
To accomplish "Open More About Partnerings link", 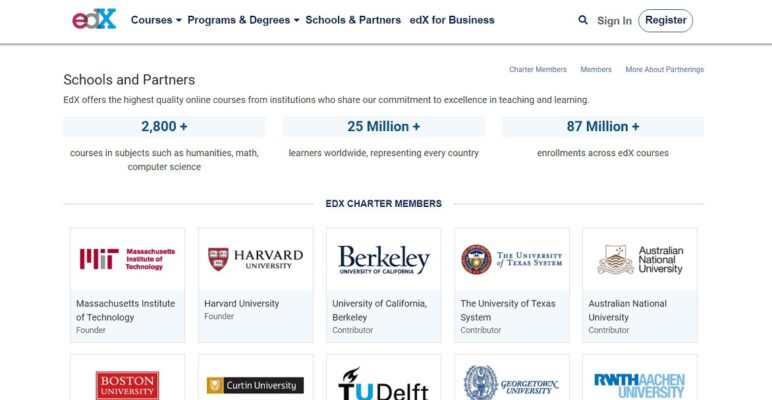I will (x=664, y=70).
